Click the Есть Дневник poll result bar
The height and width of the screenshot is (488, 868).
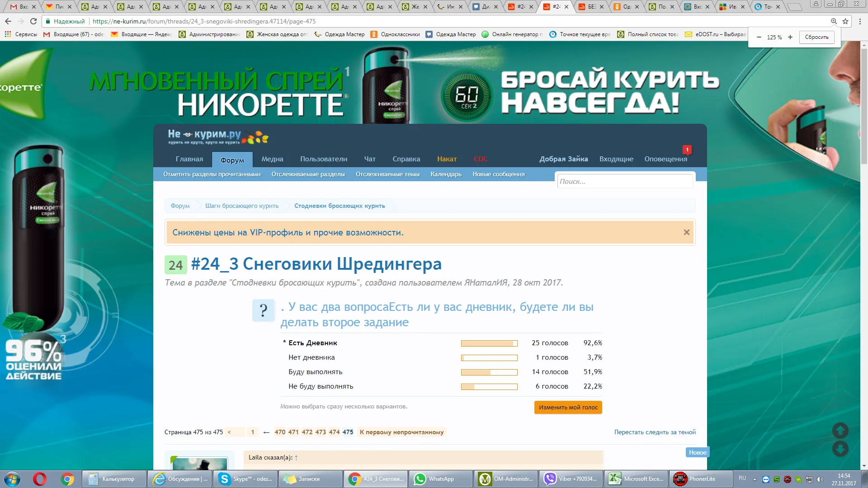(x=489, y=343)
